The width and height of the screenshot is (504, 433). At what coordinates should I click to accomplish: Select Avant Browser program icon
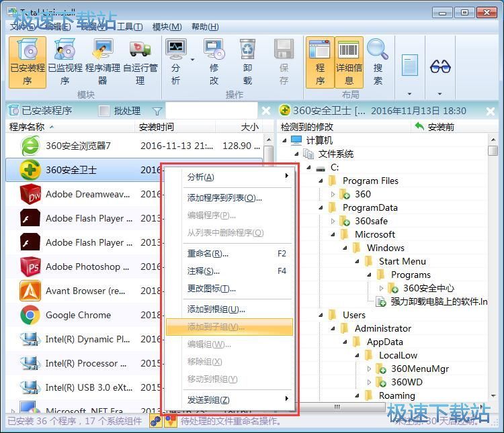click(x=30, y=291)
